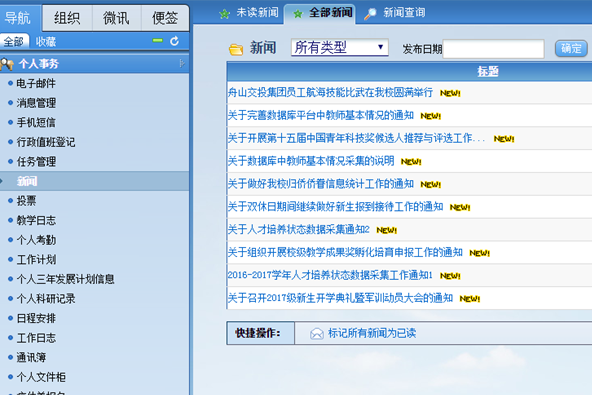Open the 便签 tab

165,18
